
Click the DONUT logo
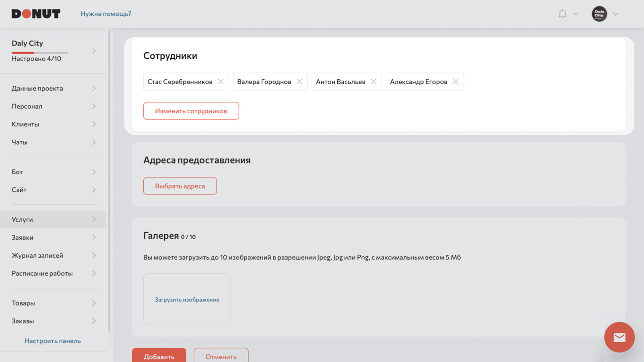36,14
